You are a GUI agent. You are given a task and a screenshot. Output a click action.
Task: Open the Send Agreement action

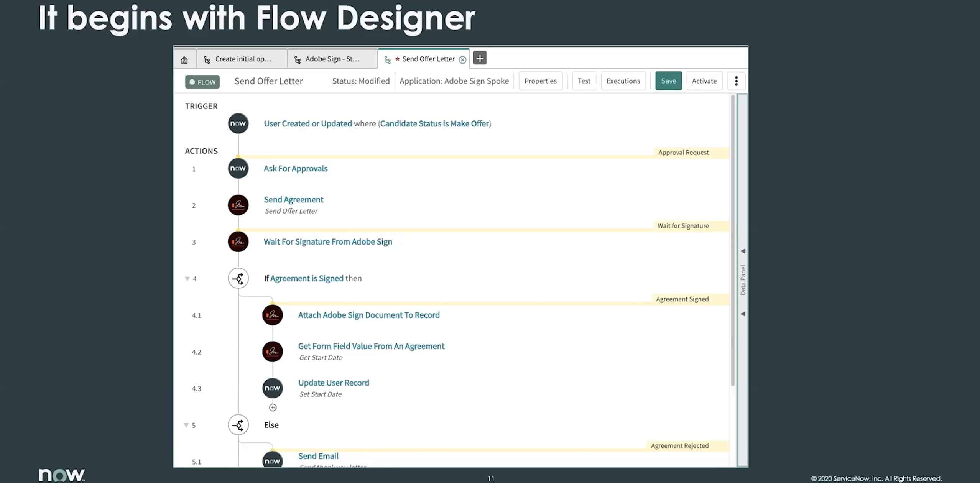(294, 199)
